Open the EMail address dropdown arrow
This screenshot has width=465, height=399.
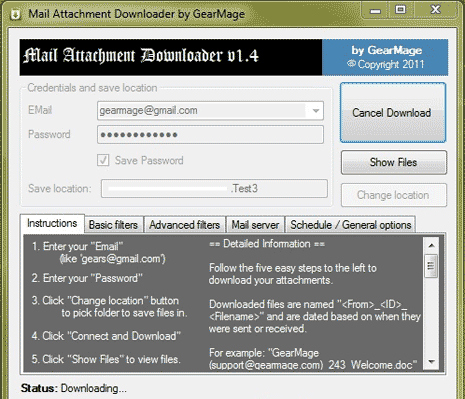tap(316, 111)
